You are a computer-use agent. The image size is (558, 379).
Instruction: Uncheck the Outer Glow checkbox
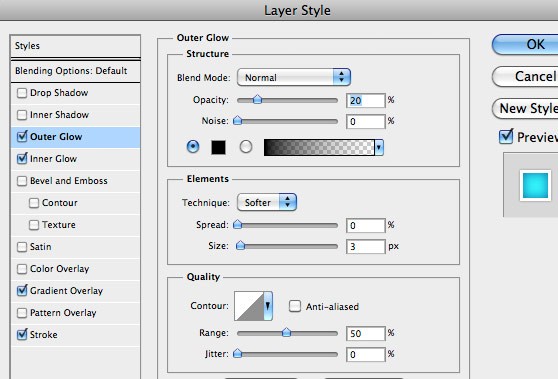[22, 137]
